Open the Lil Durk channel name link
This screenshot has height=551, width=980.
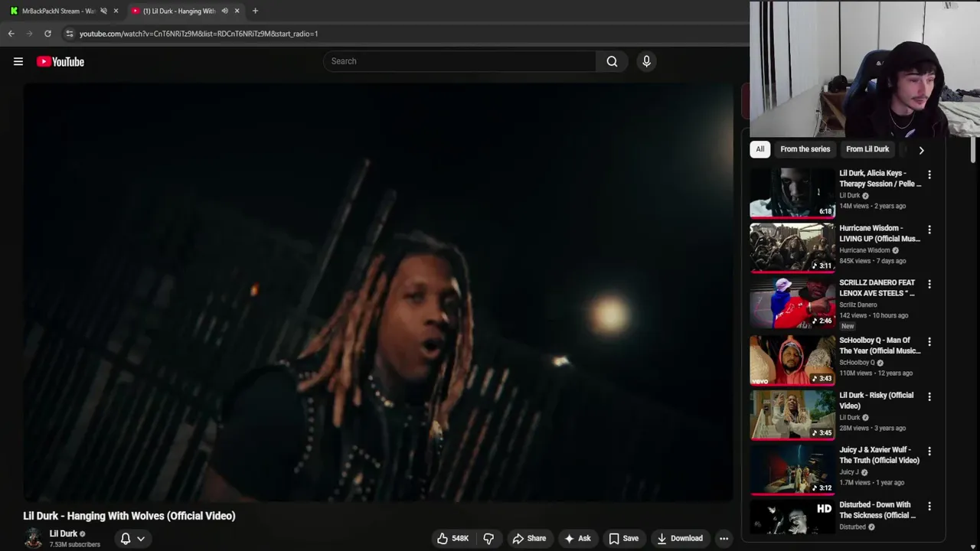(63, 533)
